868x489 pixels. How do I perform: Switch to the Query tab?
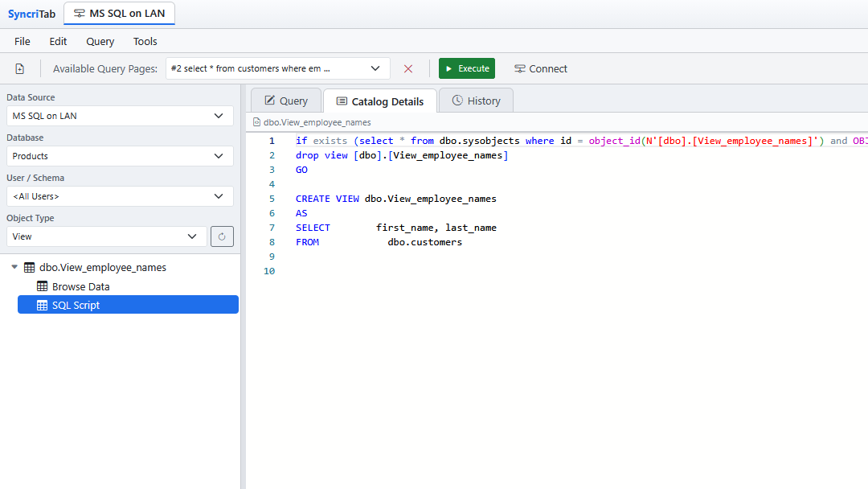286,101
